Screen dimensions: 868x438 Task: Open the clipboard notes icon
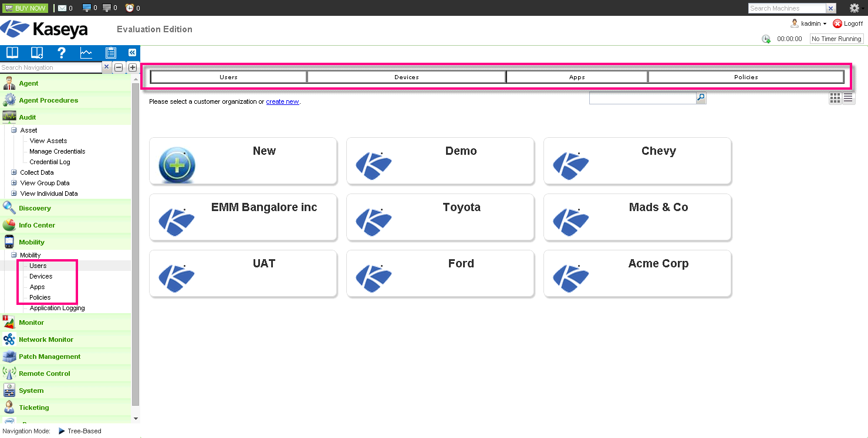[x=110, y=53]
